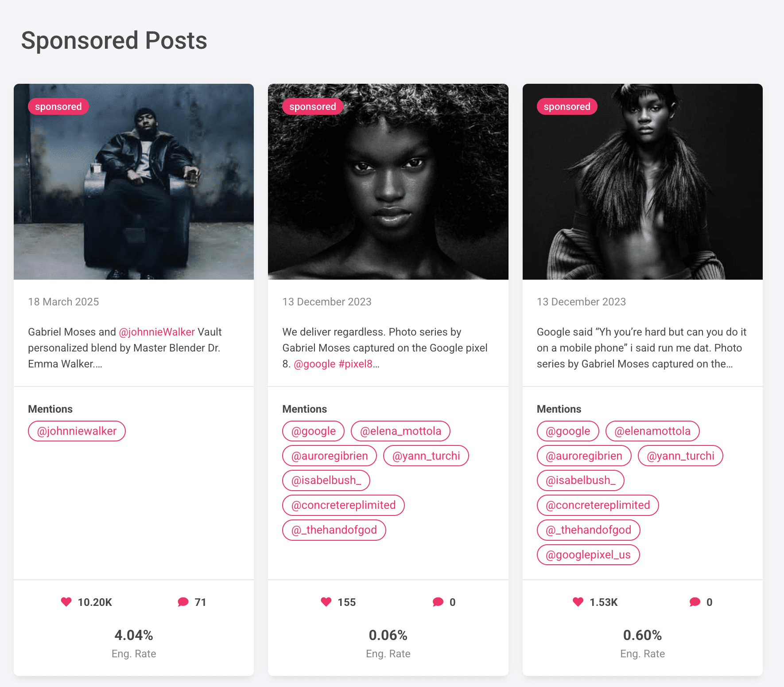Click the sponsored badge on the 18 March post
Screen dimensions: 784x687
tap(58, 107)
